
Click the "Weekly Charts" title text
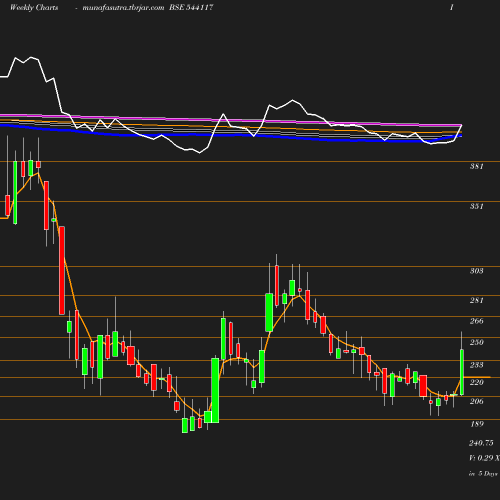34,8
